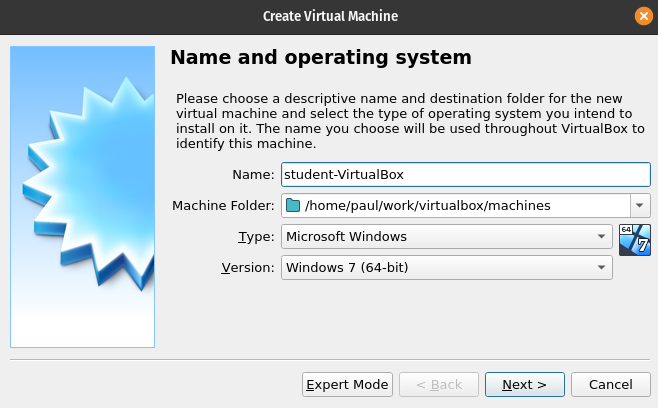Click the "Type:" label
The width and height of the screenshot is (658, 408).
point(255,237)
